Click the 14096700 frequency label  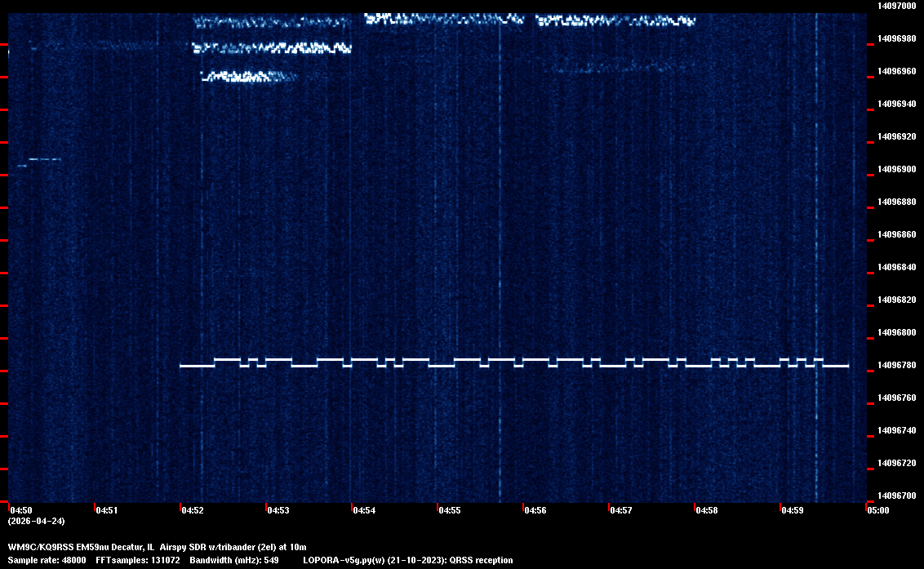tap(895, 496)
